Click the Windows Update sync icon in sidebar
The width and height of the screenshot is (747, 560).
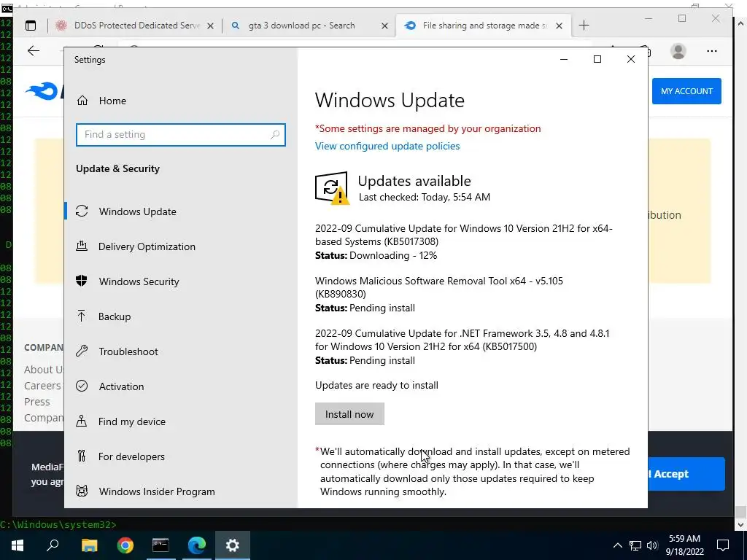(x=82, y=211)
